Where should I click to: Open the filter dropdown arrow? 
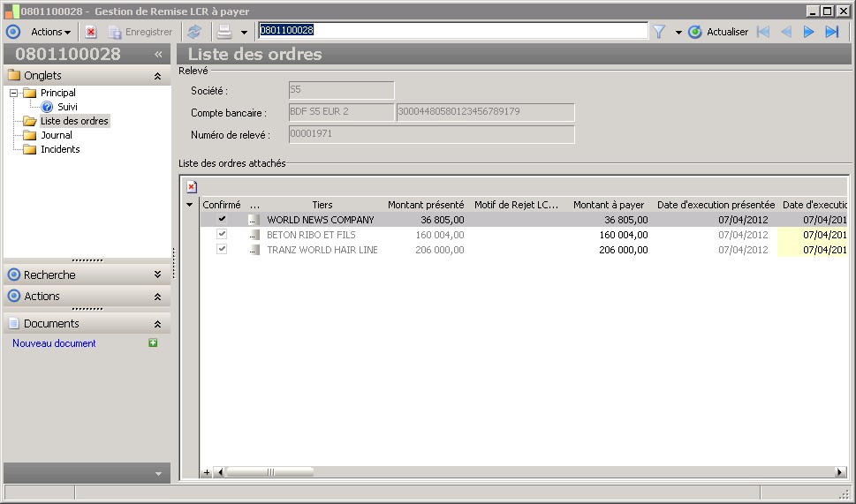click(678, 33)
